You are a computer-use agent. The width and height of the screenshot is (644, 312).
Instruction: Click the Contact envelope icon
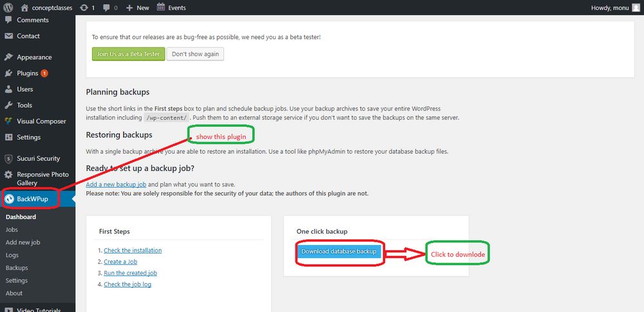(8, 36)
